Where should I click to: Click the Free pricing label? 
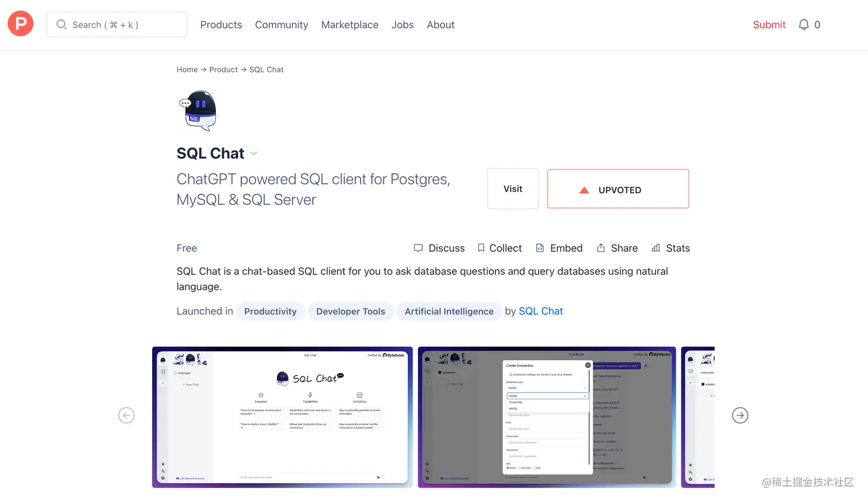(x=187, y=248)
